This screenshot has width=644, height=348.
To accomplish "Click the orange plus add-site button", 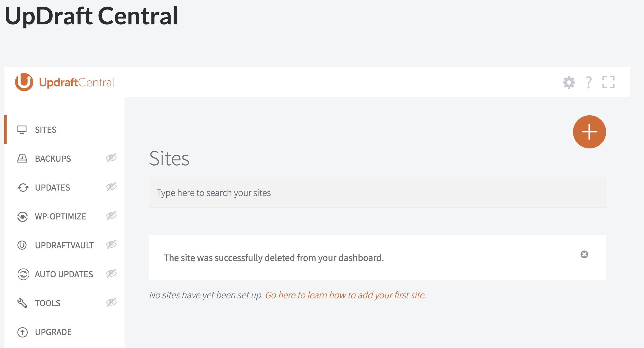I will 589,132.
